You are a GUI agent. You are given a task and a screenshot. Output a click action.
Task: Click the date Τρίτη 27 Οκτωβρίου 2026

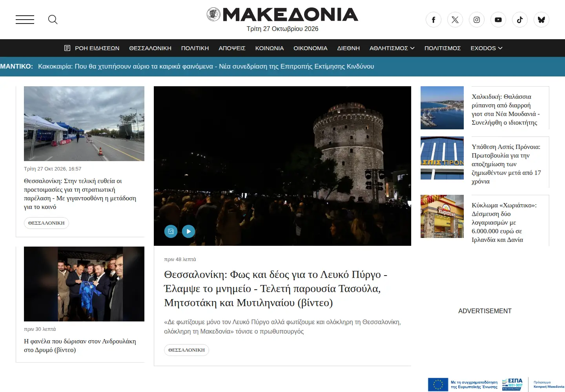click(x=282, y=29)
